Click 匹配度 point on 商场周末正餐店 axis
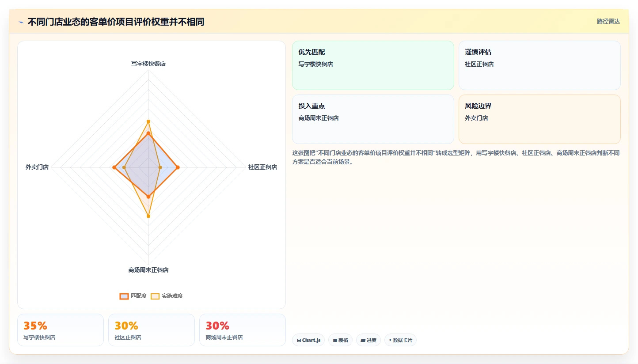The width and height of the screenshot is (638, 364). click(x=148, y=197)
